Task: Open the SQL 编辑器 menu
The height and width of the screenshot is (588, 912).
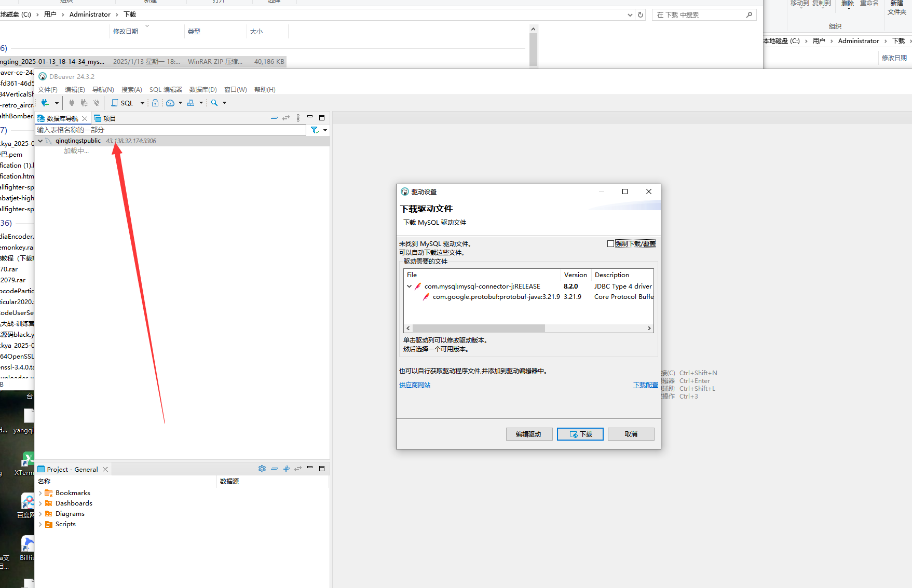Action: (x=166, y=90)
